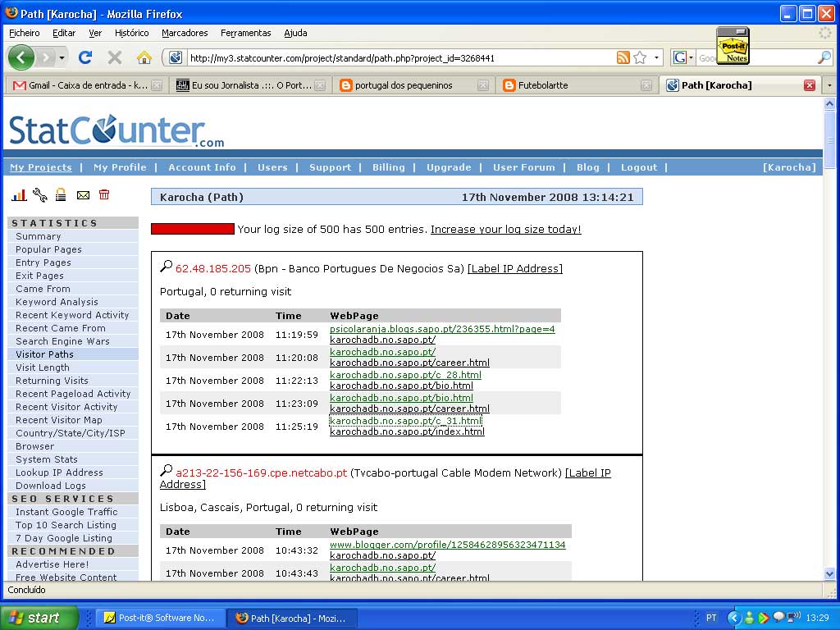This screenshot has height=630, width=840.
Task: Click magnifier icon beside 62.48.185.205
Action: point(166,267)
